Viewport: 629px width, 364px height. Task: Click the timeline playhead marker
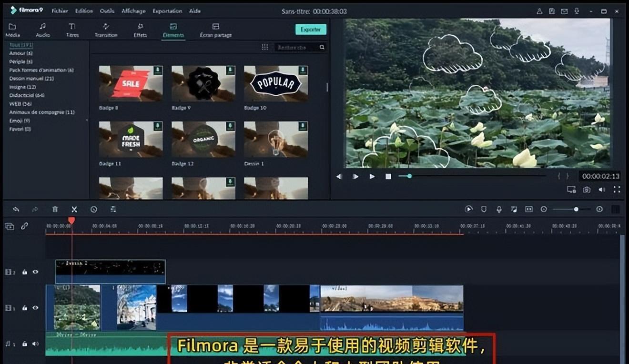[x=71, y=221]
